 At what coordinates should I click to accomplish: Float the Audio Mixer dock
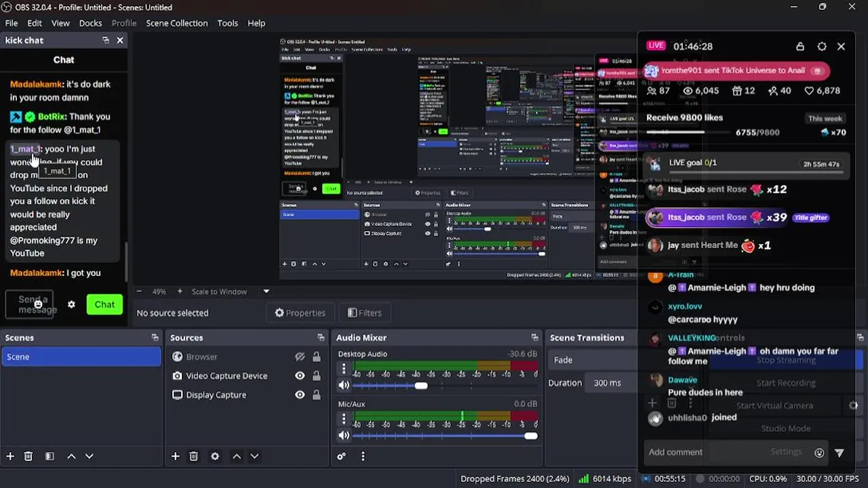point(535,338)
